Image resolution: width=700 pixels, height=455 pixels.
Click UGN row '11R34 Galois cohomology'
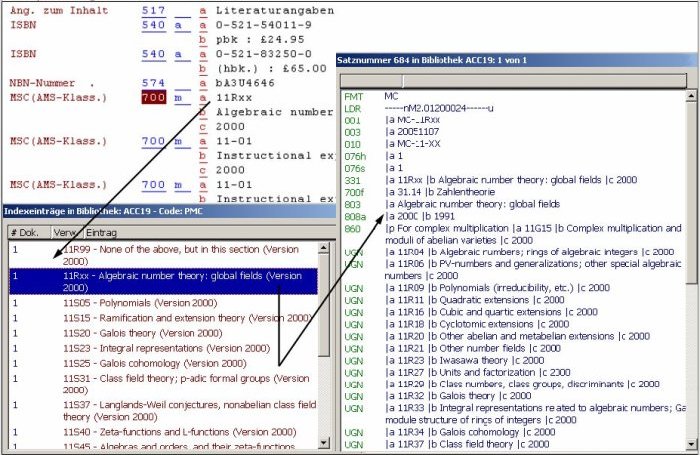point(513,432)
